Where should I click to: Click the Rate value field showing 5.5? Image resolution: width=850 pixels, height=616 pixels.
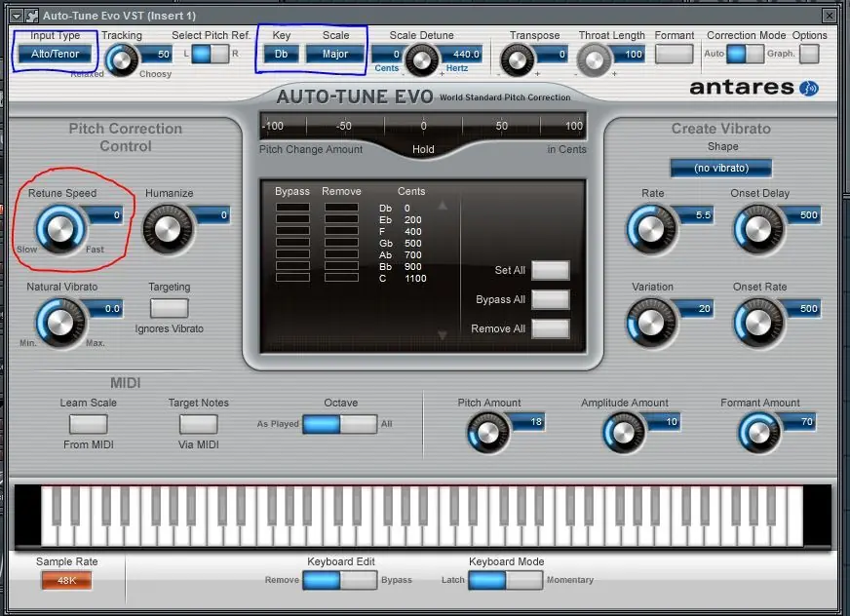[696, 215]
